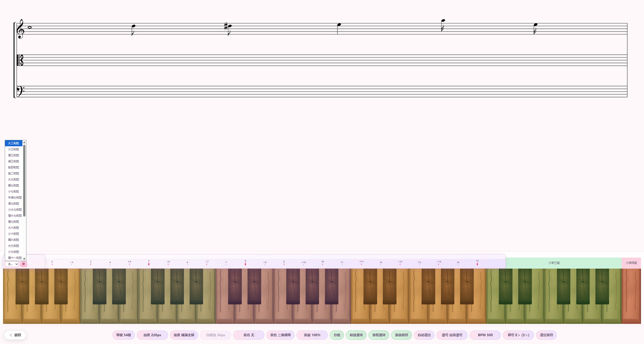Viewport: 644px width, 344px height.
Task: Open the 音名 无 note-name setting
Action: tap(249, 335)
